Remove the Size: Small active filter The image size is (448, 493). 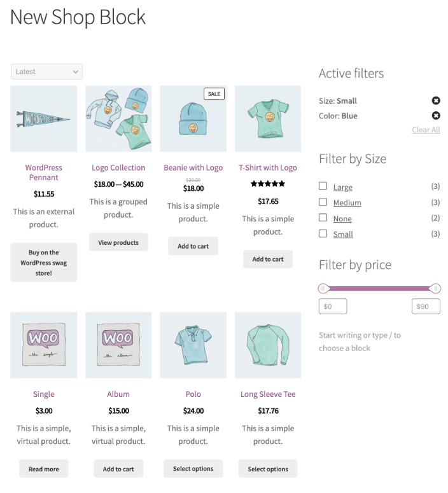(x=436, y=101)
